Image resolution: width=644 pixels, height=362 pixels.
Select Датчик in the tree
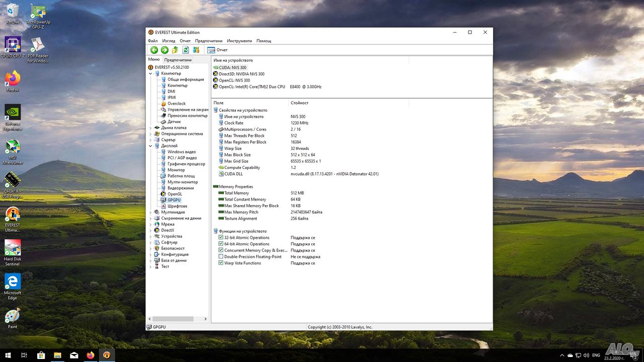174,122
